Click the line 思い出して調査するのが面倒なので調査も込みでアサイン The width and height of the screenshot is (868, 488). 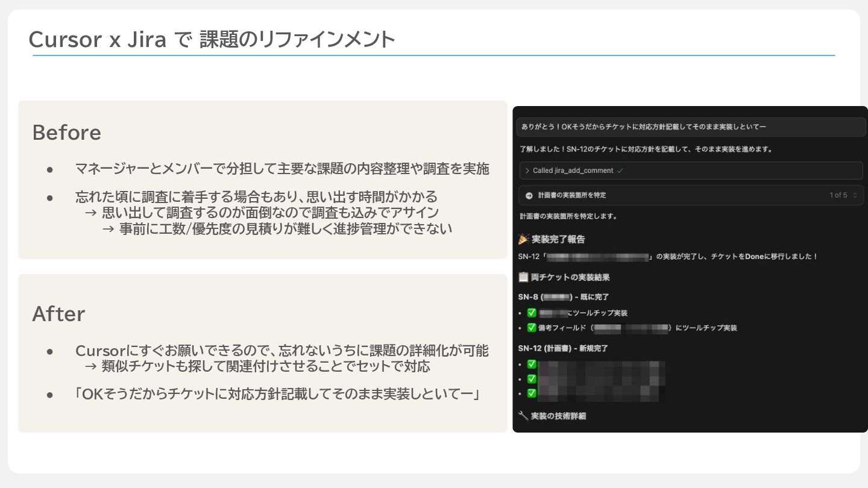[x=270, y=213]
